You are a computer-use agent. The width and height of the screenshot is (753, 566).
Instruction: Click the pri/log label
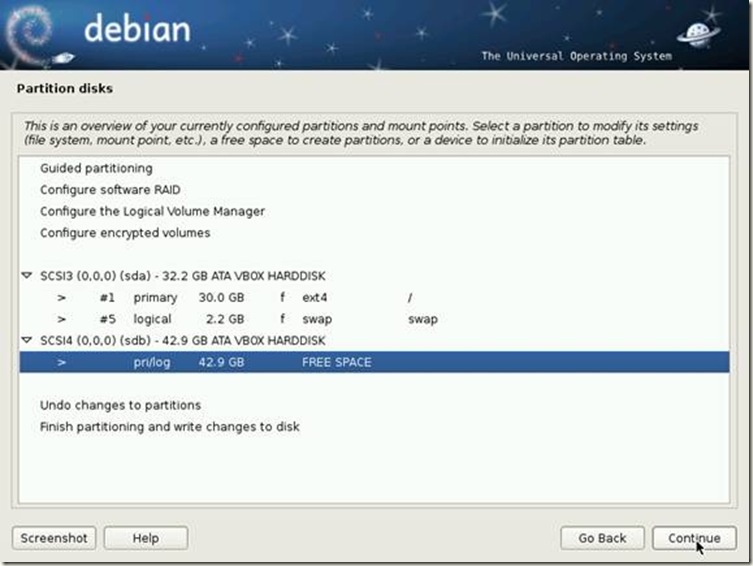[152, 362]
